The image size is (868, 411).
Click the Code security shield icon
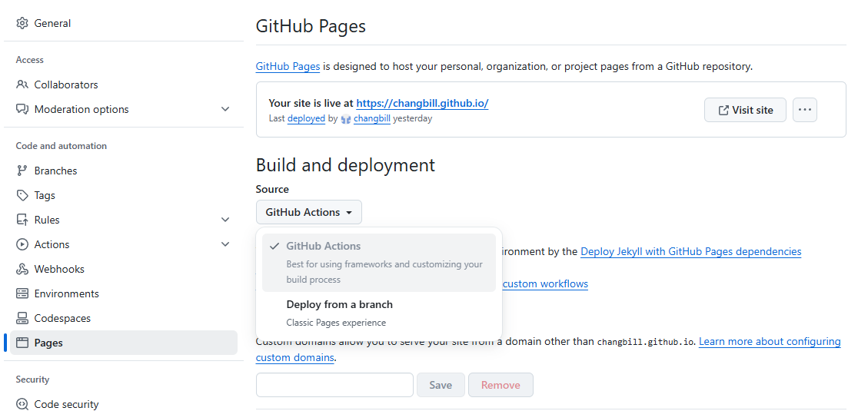point(22,404)
